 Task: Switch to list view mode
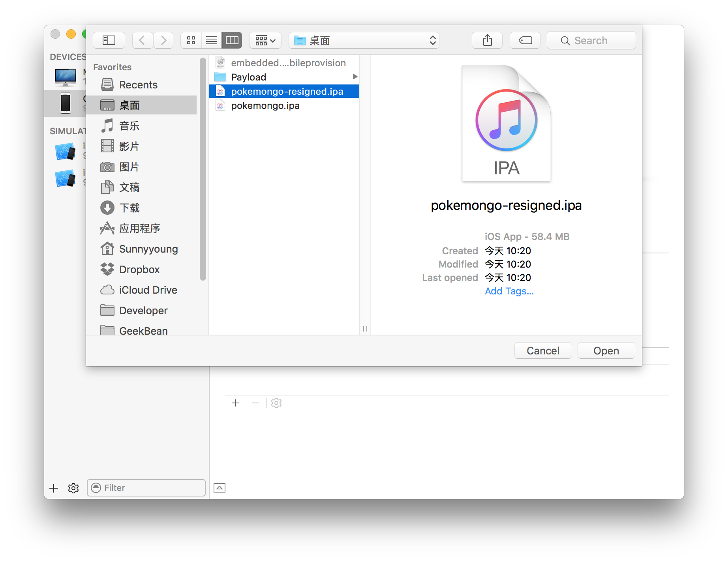(x=212, y=40)
